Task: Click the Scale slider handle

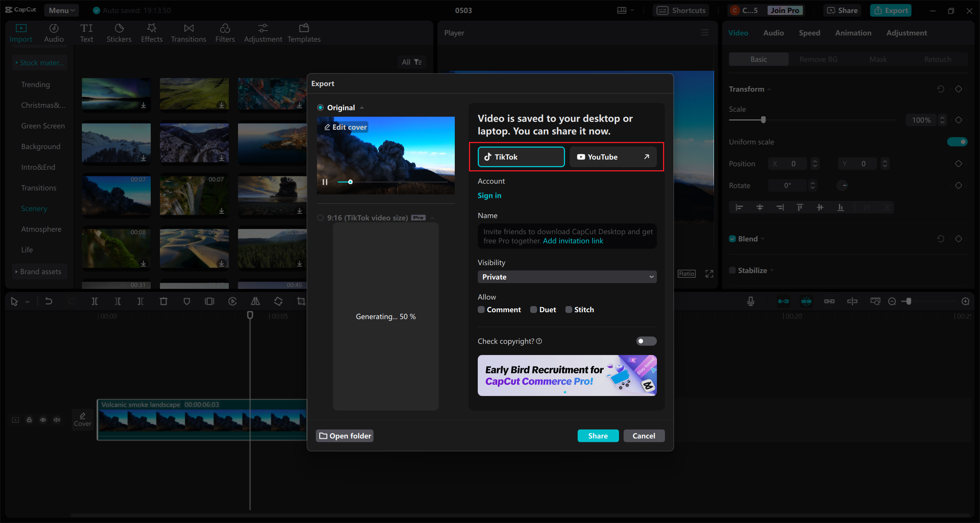Action: 763,120
